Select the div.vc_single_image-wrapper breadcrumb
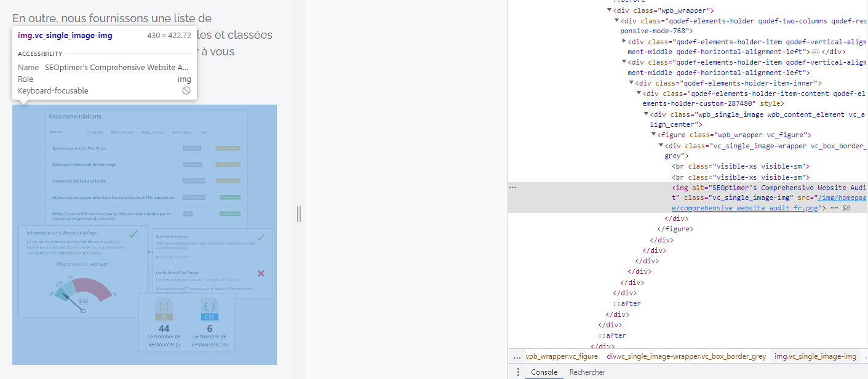The height and width of the screenshot is (379, 868). (x=686, y=356)
